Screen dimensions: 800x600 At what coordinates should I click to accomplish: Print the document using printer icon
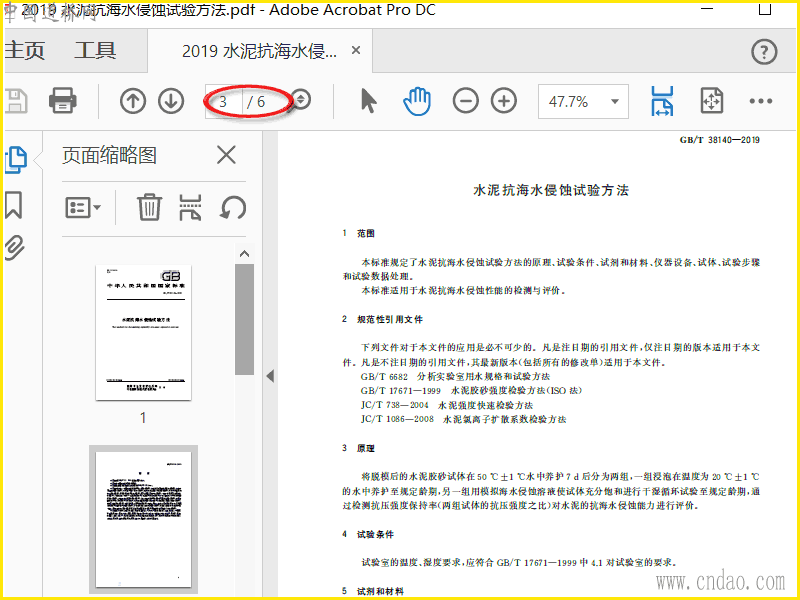coord(63,100)
